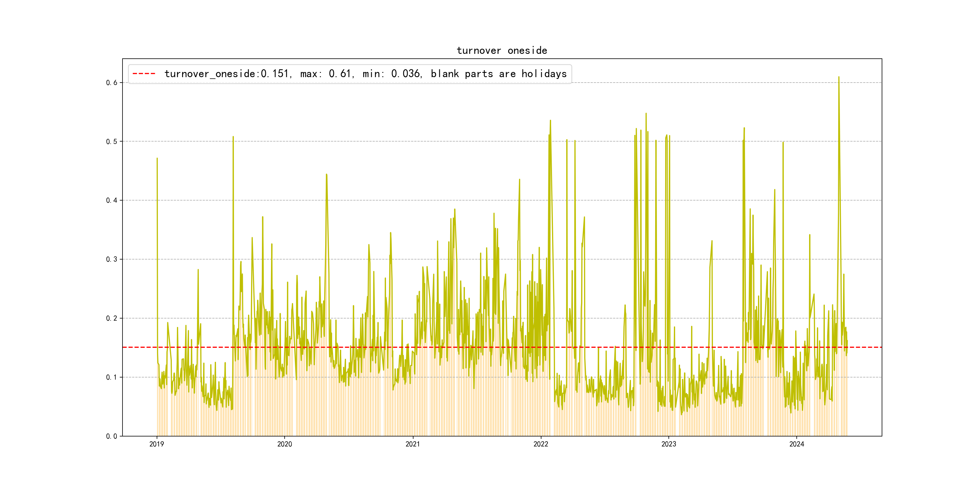
Task: Click the 2023 x-axis label
Action: click(669, 444)
